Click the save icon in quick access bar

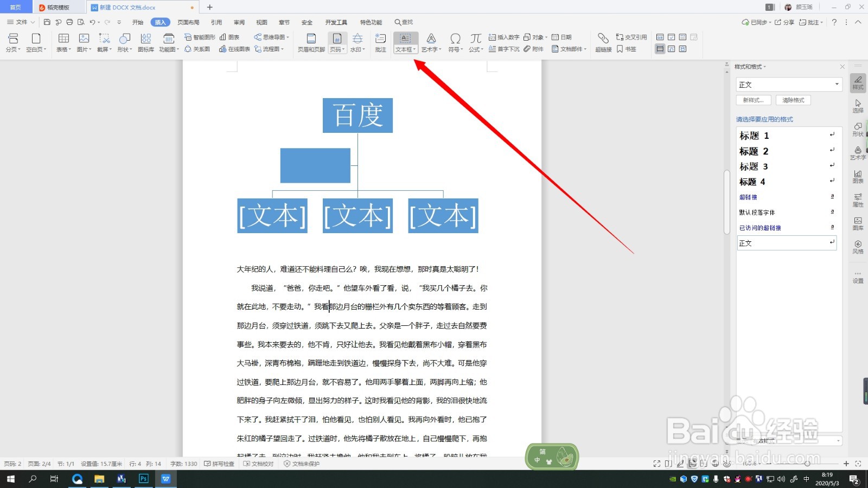click(47, 22)
